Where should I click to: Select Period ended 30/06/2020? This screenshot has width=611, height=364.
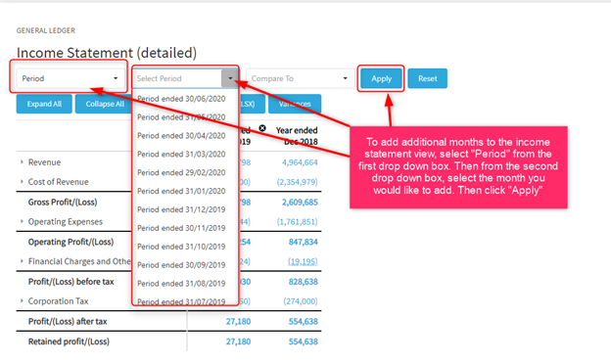181,99
